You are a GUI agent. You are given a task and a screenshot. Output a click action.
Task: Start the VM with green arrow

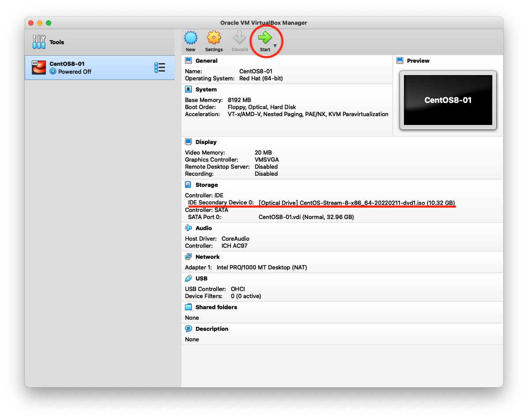[265, 38]
